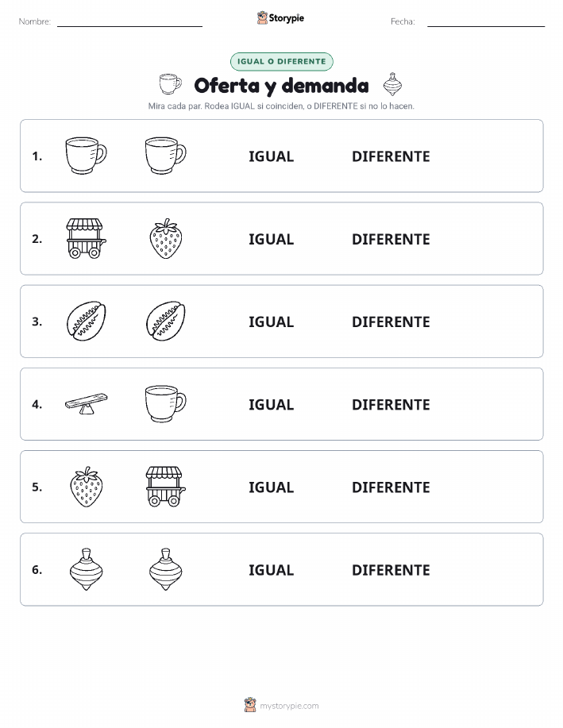Click the first spinning top in row 6

pyautogui.click(x=86, y=569)
